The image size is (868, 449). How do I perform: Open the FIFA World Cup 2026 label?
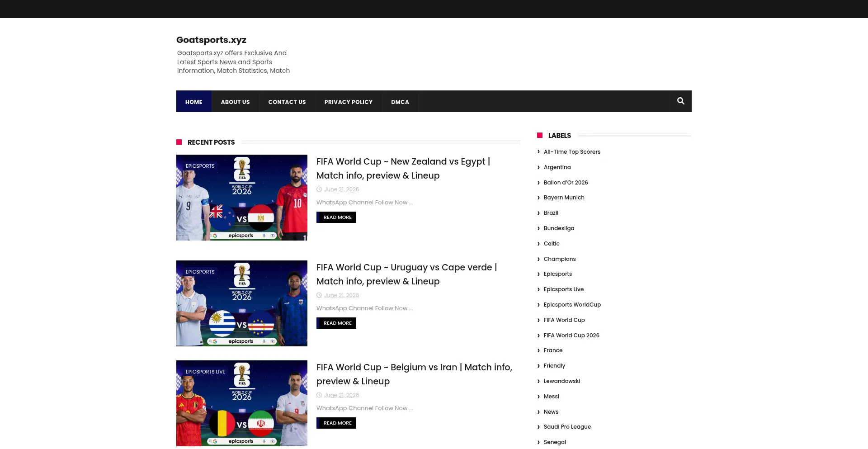tap(571, 336)
